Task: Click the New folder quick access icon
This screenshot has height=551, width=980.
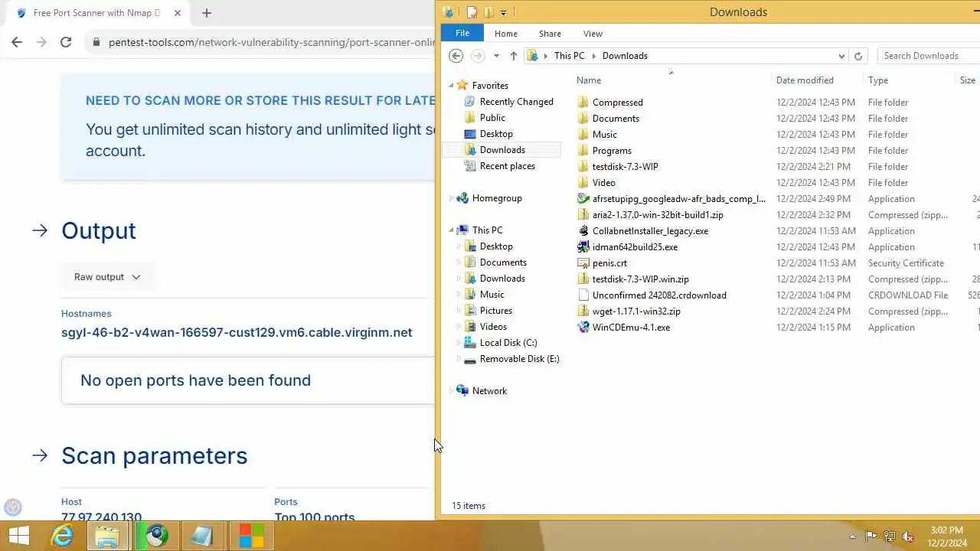Action: (x=488, y=12)
